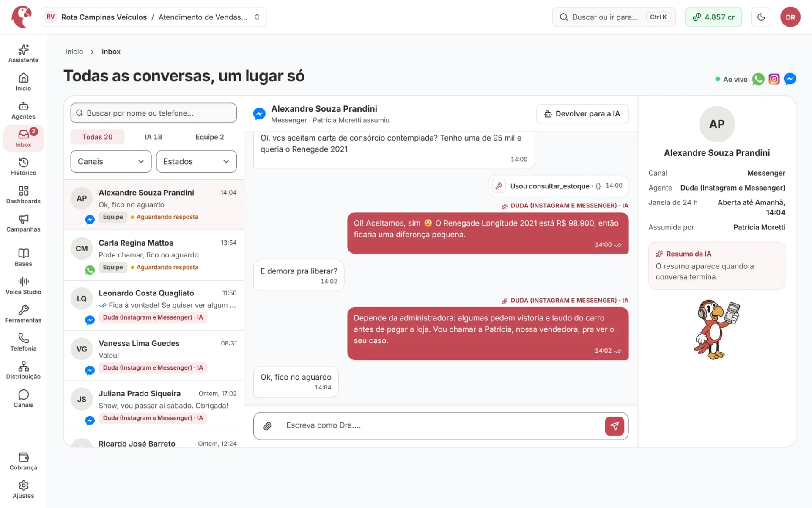Click Devolver para a IA button
The image size is (812, 508).
(x=582, y=114)
